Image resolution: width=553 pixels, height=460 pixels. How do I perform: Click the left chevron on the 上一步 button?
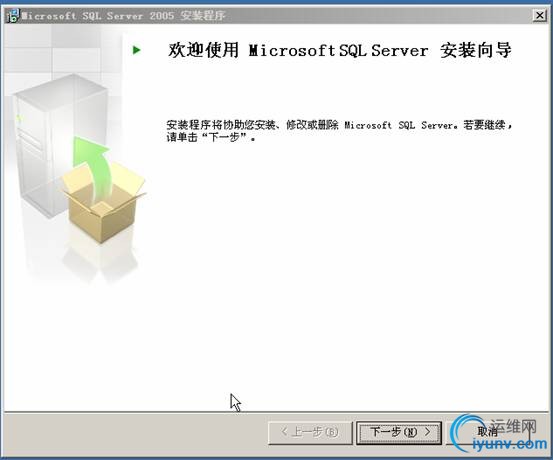click(284, 431)
